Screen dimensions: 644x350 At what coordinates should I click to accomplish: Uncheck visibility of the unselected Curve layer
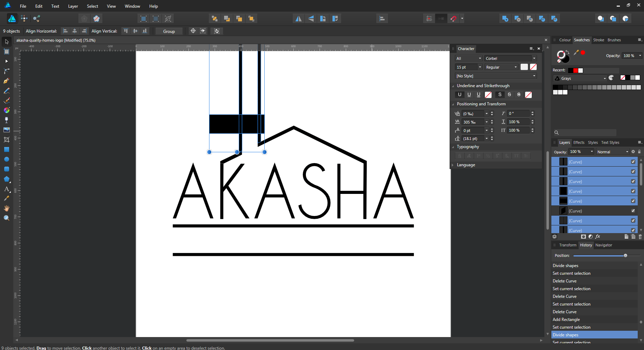point(633,211)
